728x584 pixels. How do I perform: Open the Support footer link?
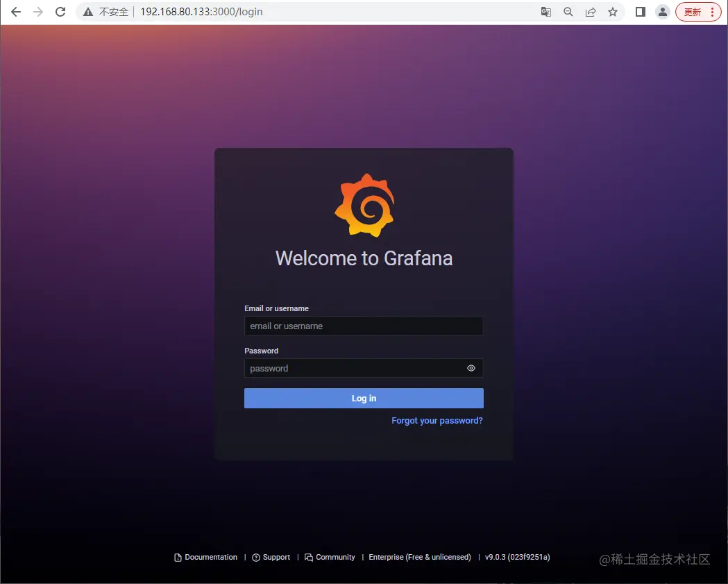click(271, 557)
